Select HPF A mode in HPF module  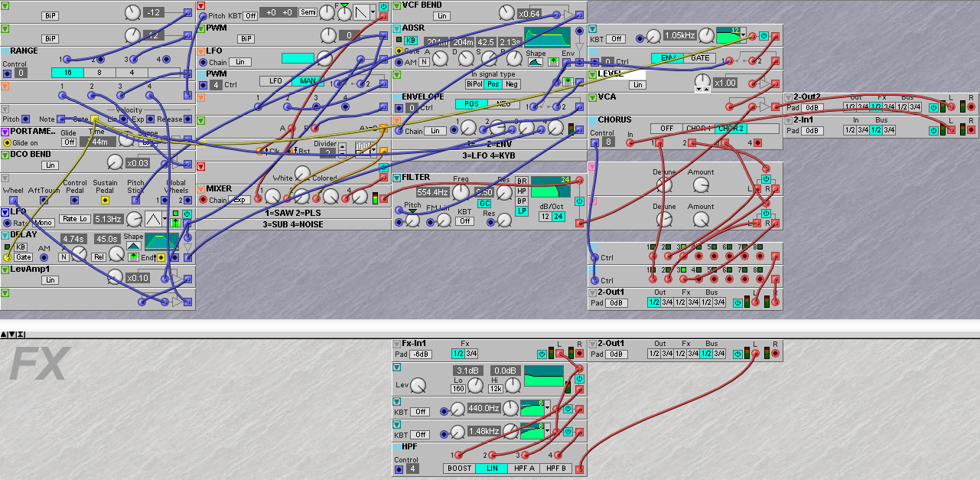524,469
